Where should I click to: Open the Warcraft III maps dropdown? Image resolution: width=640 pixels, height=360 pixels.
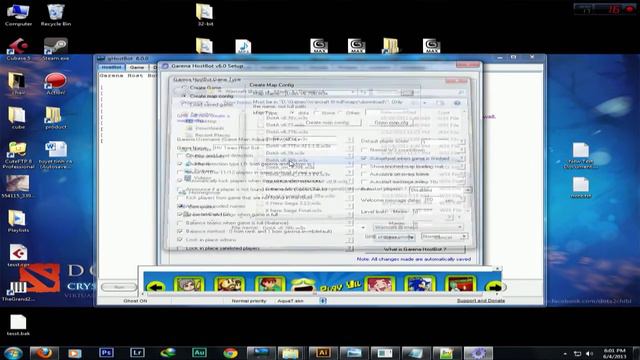coord(418,227)
